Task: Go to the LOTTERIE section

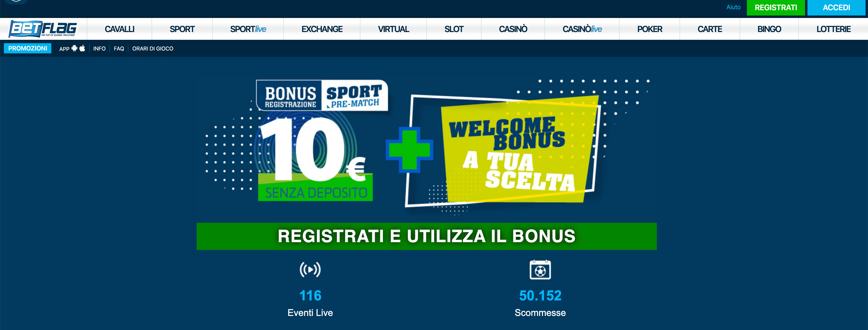Action: [x=833, y=29]
